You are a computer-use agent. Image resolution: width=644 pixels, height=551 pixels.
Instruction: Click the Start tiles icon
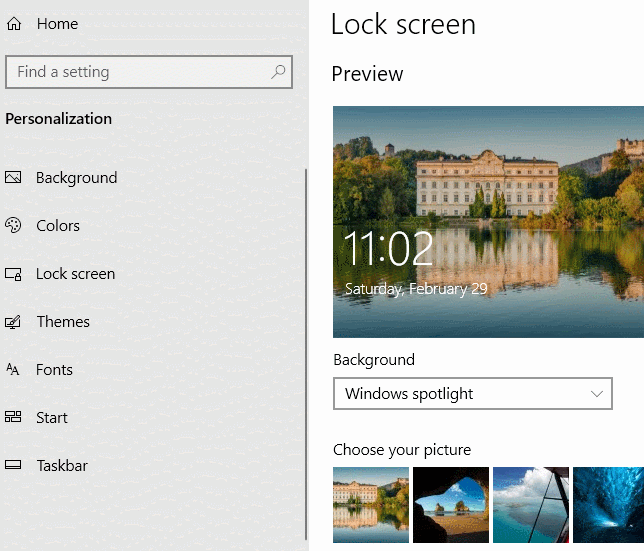point(13,417)
